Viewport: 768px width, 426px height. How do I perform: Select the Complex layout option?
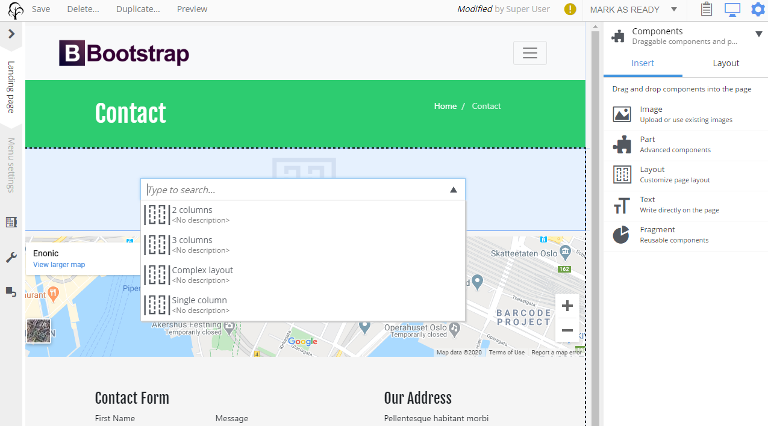303,275
